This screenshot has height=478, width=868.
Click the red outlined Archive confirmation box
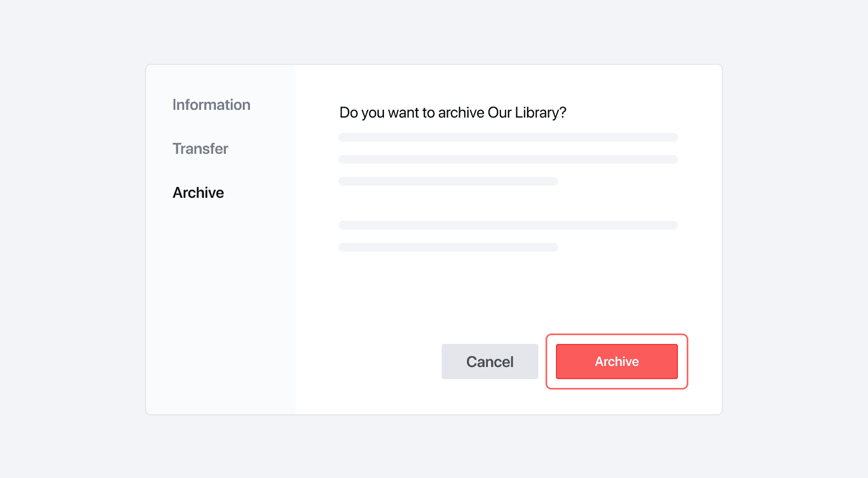(616, 362)
